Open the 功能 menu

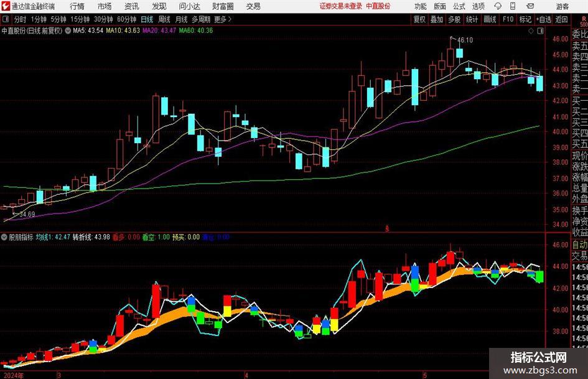[421, 6]
